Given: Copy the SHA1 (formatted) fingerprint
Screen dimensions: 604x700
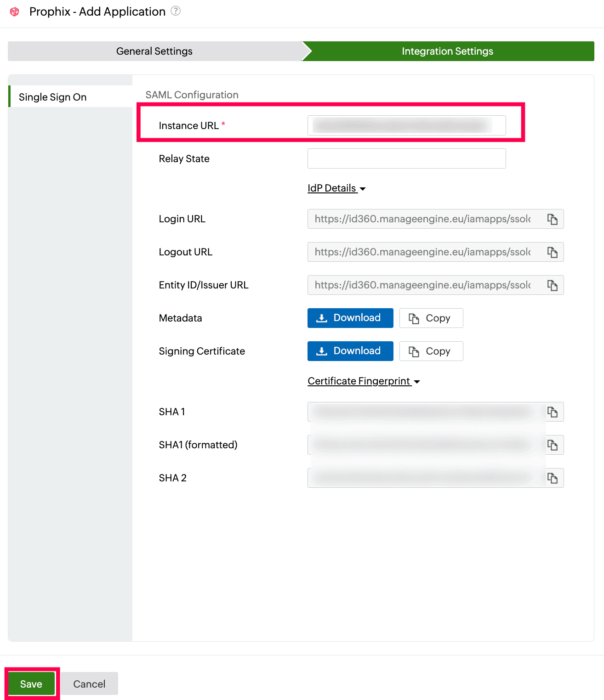Looking at the screenshot, I should (552, 445).
